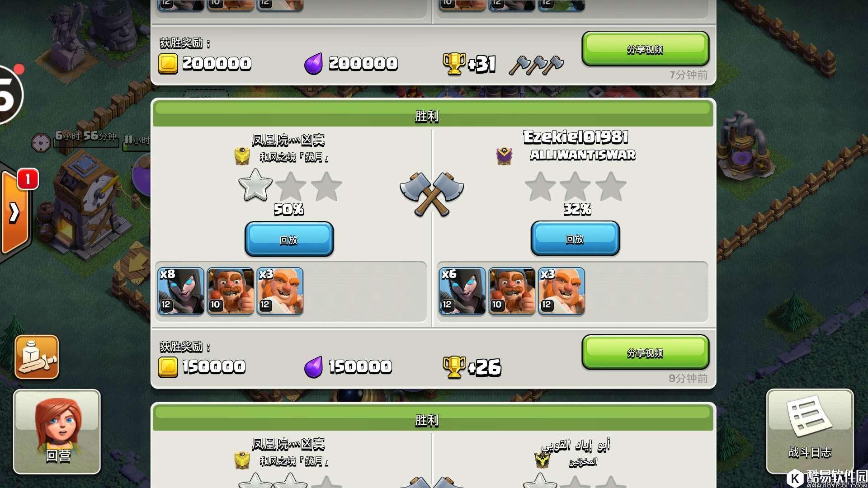The width and height of the screenshot is (868, 488).
Task: Select the x6 Night Witch icon on right
Action: [462, 291]
